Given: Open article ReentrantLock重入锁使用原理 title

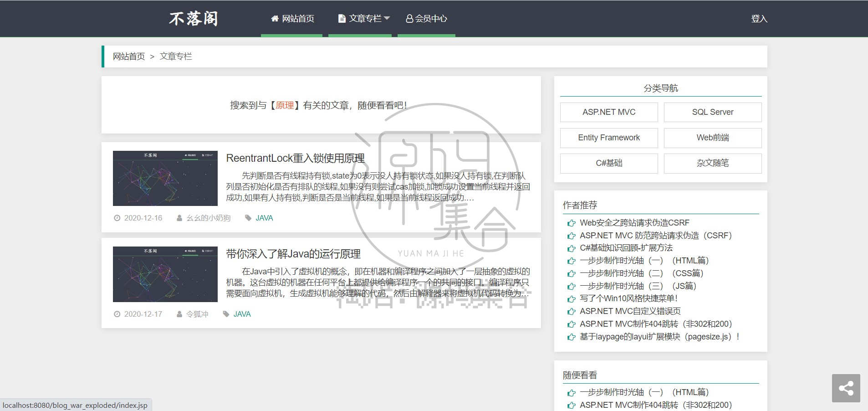Looking at the screenshot, I should click(295, 158).
